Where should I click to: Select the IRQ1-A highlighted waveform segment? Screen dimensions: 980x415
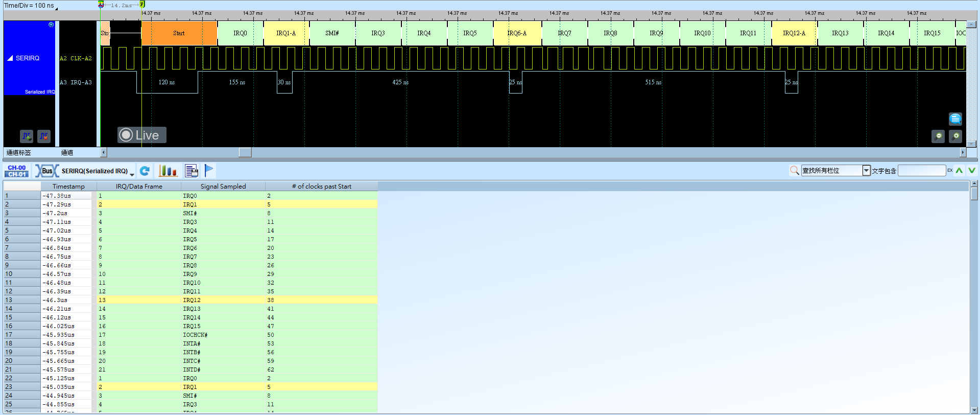[x=286, y=33]
